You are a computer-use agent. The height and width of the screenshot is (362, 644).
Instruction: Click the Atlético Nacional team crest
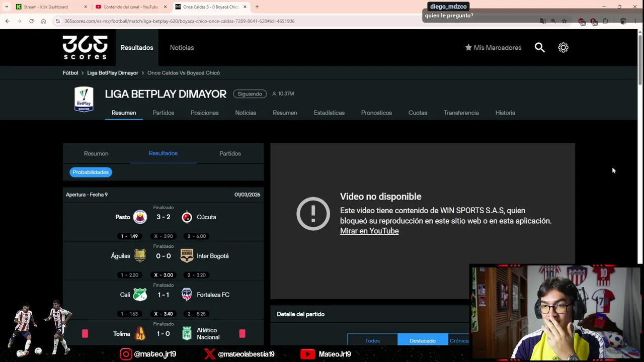coord(187,333)
